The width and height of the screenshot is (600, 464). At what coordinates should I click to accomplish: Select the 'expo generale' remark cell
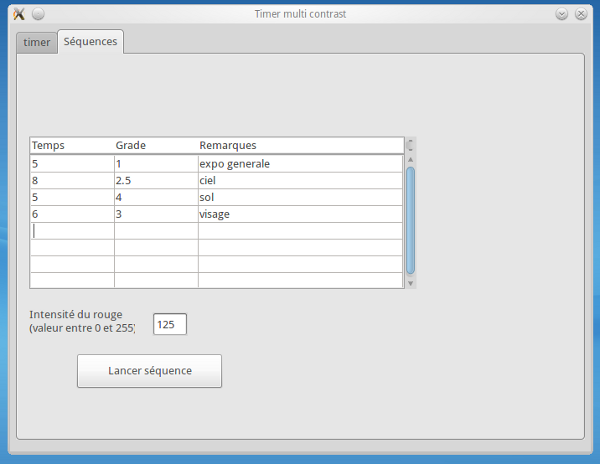[300, 164]
